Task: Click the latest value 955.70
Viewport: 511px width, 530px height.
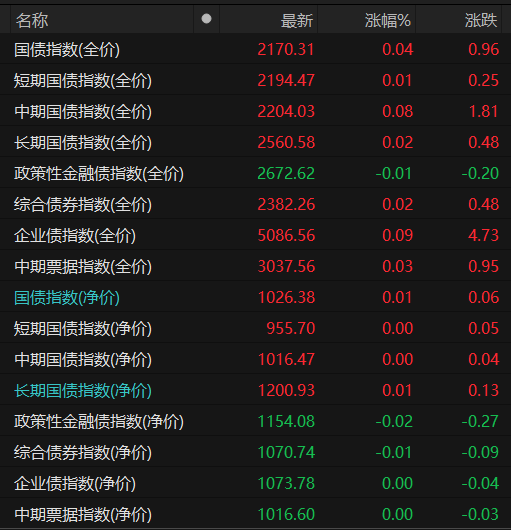Action: coord(291,328)
